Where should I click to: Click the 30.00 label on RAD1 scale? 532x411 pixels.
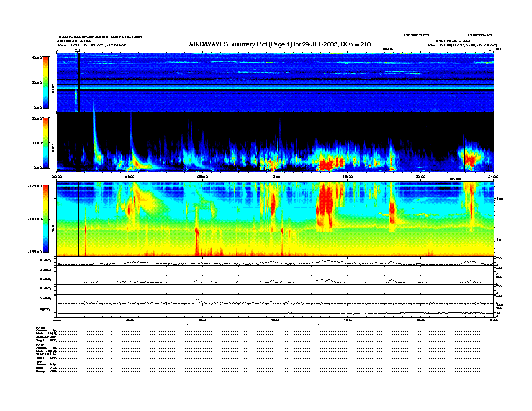pos(36,143)
